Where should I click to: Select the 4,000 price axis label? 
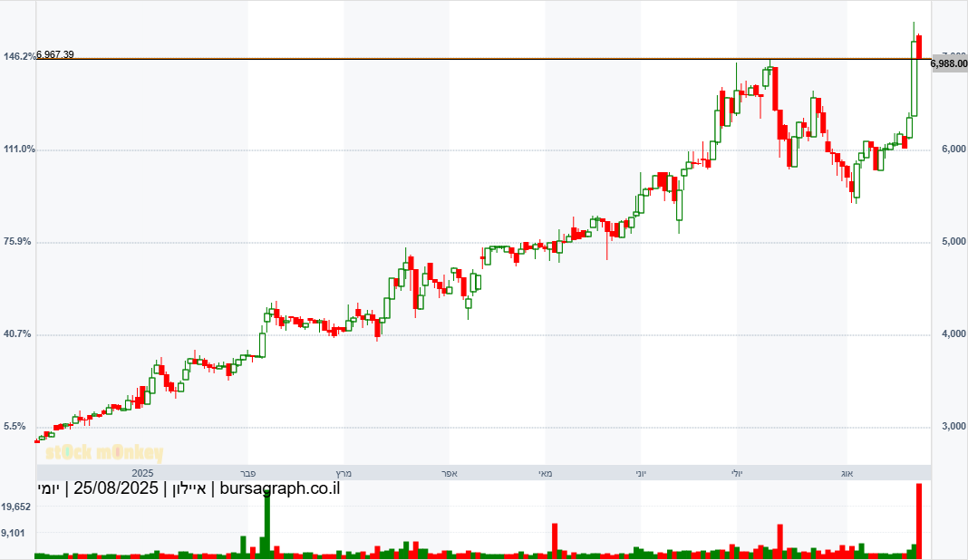(953, 334)
